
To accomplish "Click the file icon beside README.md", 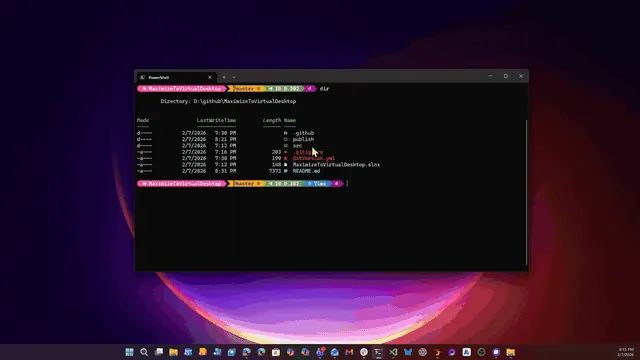I will click(x=285, y=171).
